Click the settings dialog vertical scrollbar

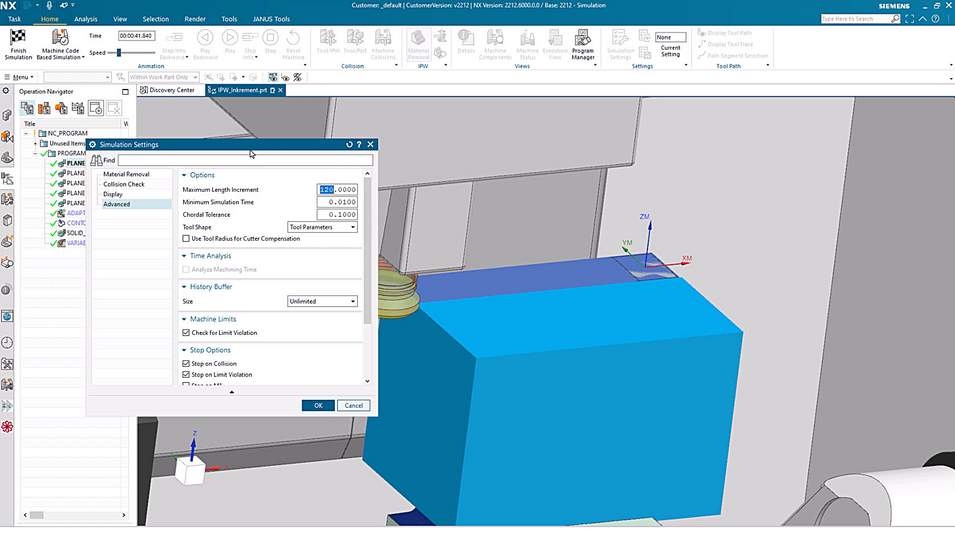coord(367,250)
